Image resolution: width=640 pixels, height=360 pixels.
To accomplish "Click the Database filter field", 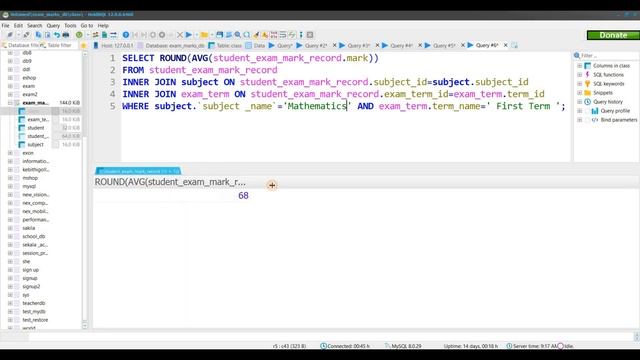I will [x=20, y=45].
